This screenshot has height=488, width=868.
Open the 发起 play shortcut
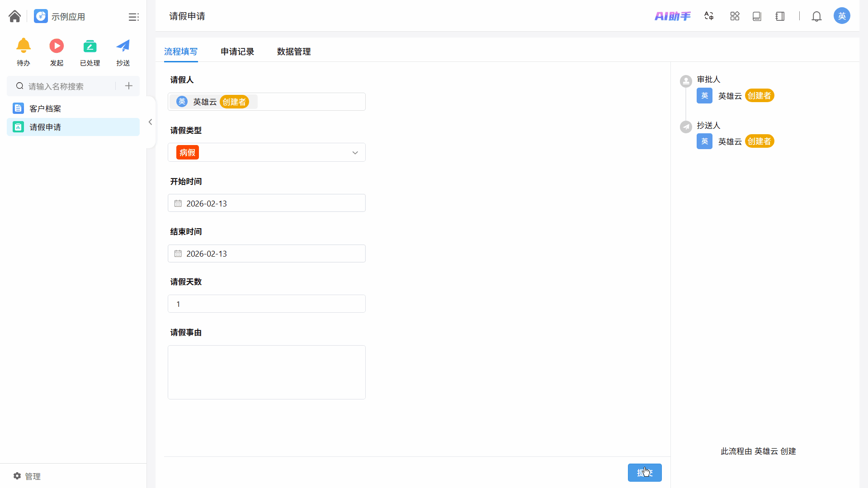[x=57, y=47]
